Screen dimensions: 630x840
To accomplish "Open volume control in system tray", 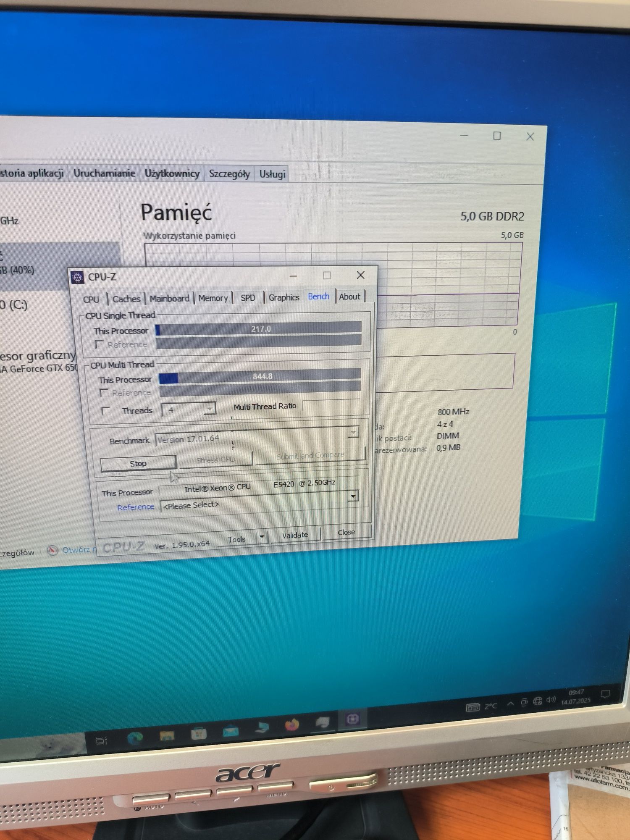I will point(551,700).
